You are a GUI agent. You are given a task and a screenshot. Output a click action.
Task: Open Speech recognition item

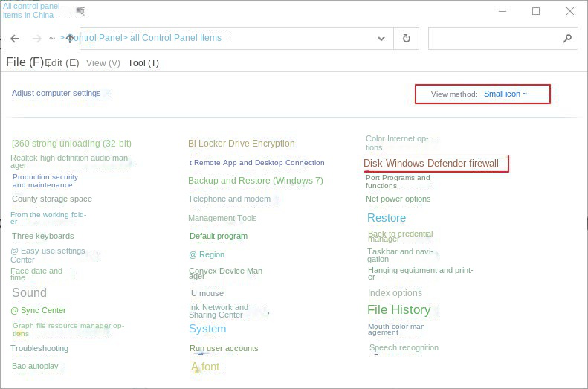pos(404,347)
